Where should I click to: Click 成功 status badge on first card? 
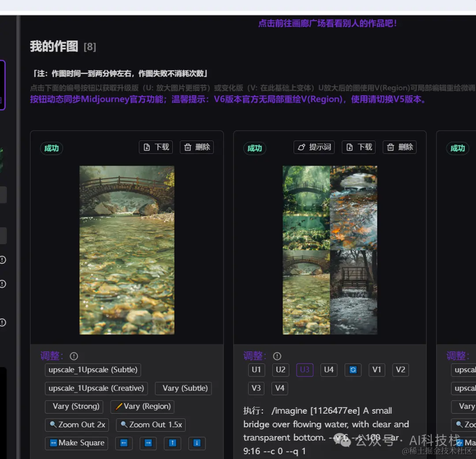pyautogui.click(x=52, y=148)
